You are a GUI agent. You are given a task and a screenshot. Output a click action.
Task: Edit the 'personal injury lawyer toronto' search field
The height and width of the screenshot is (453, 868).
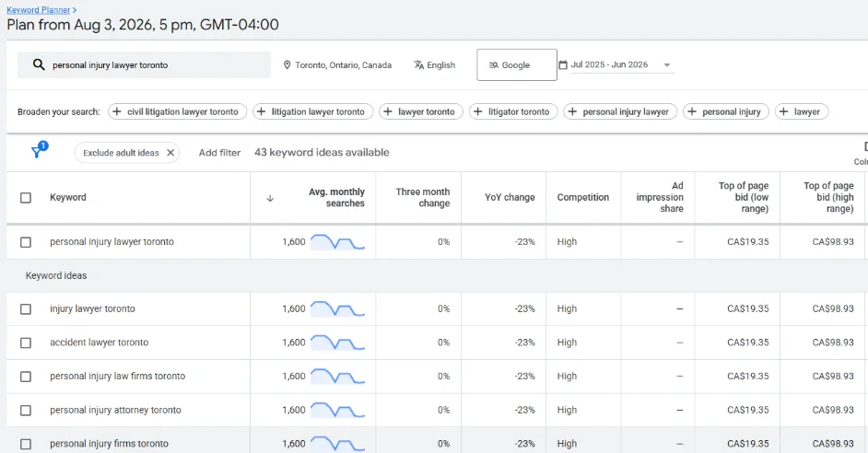tap(144, 64)
